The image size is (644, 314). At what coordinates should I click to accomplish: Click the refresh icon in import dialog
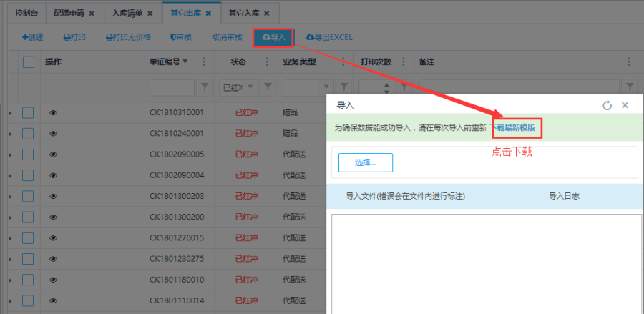607,105
